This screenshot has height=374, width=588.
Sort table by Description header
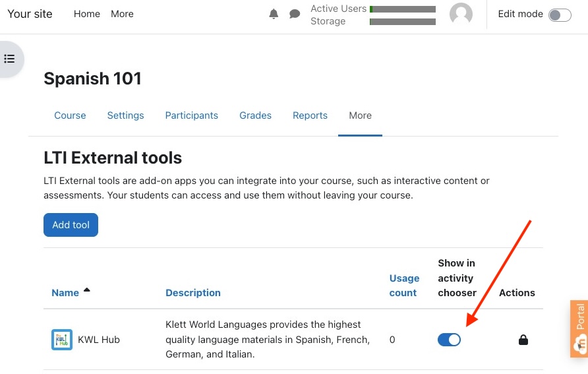192,293
